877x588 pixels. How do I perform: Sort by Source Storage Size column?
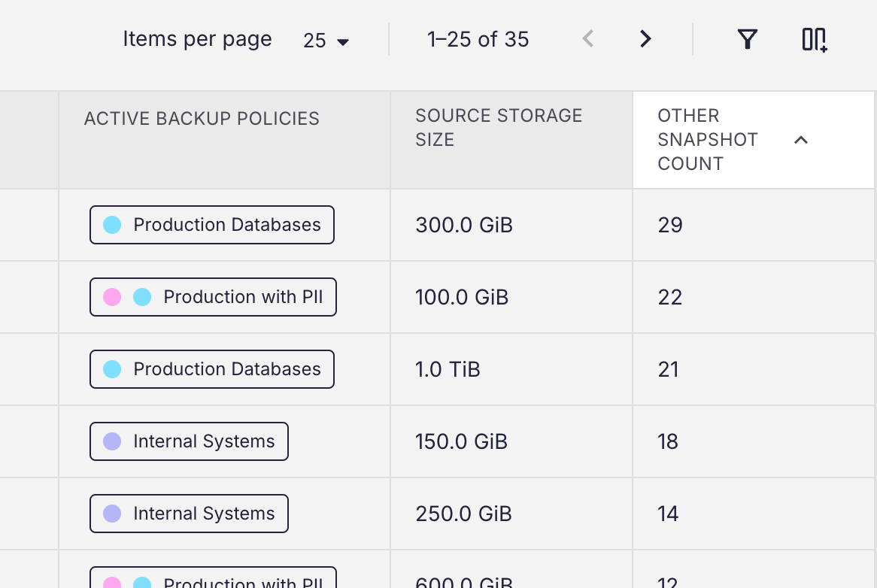click(x=499, y=128)
